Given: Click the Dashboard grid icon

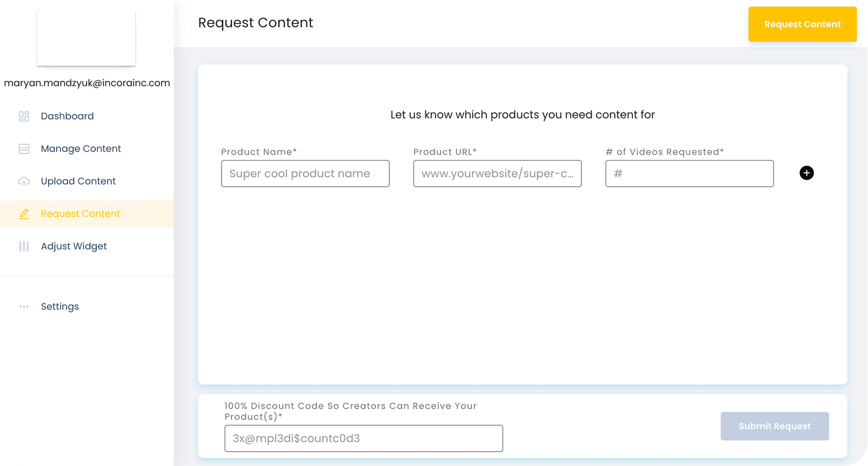Looking at the screenshot, I should pos(24,116).
